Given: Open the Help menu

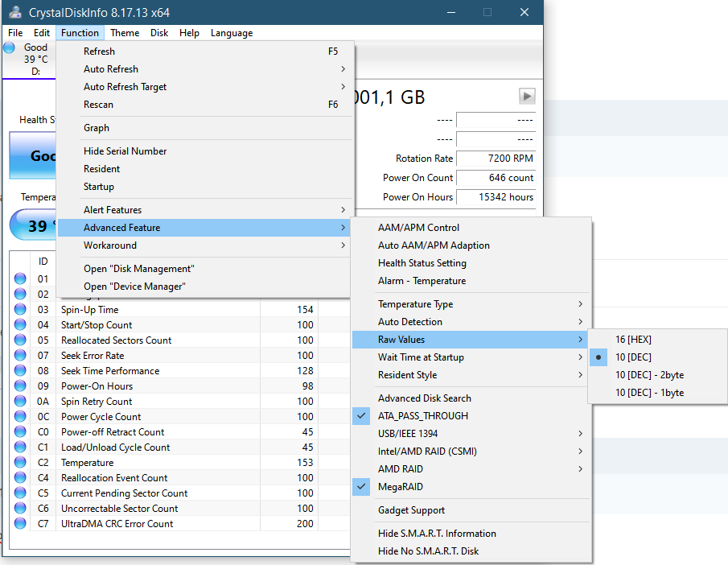Looking at the screenshot, I should point(189,33).
